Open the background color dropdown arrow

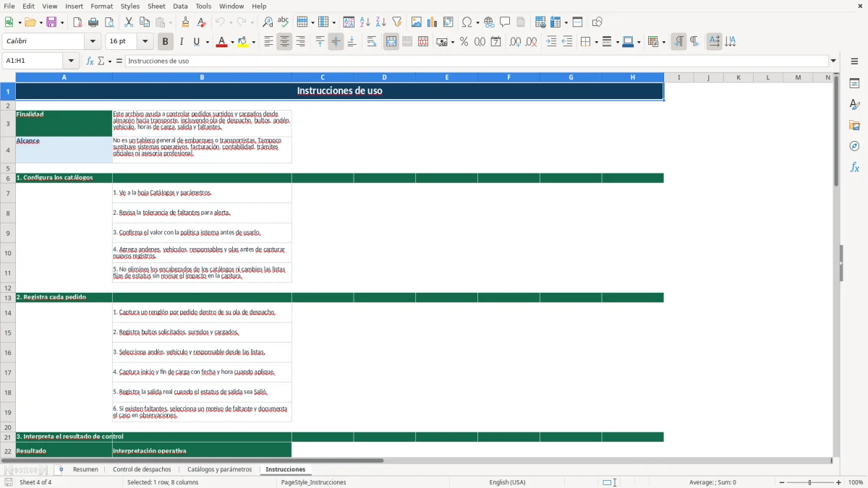[x=253, y=42]
